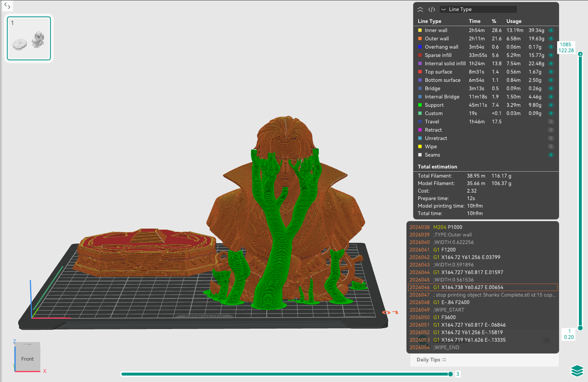Click the Sparse infill color swatch

[x=420, y=55]
